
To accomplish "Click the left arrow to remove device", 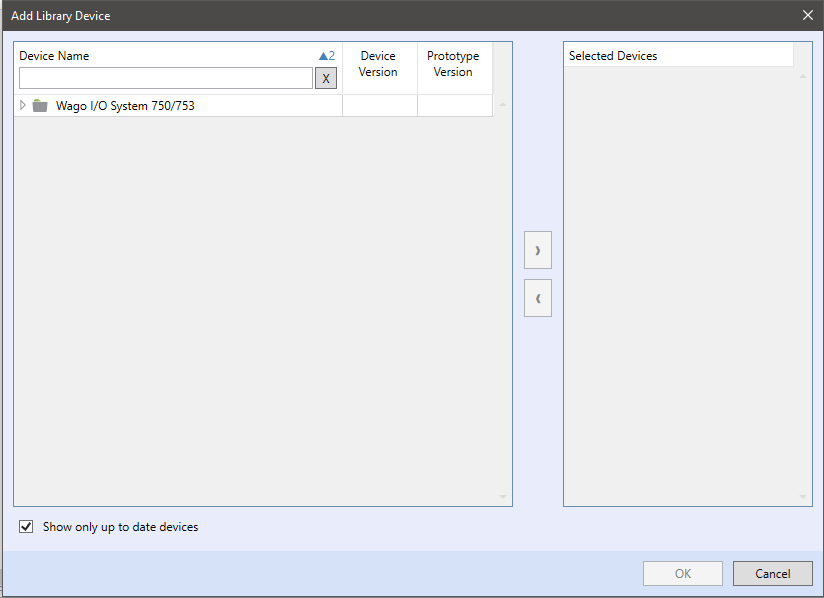I will [537, 298].
